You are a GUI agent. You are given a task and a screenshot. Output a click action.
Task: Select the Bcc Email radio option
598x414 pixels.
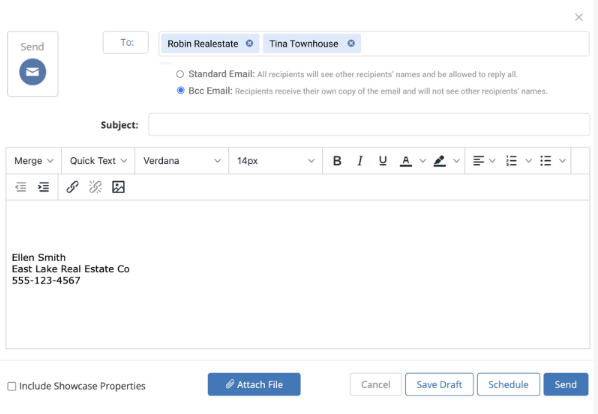tap(180, 91)
